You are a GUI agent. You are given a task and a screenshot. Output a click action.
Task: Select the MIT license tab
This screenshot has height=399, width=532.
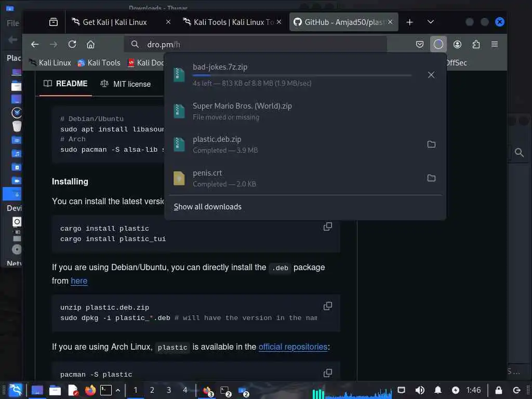click(126, 84)
